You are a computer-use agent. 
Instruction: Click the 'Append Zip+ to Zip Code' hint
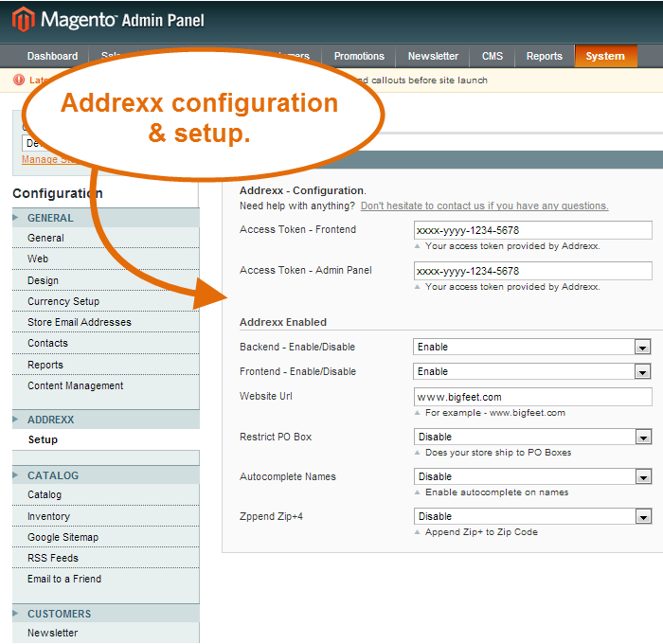(x=481, y=532)
